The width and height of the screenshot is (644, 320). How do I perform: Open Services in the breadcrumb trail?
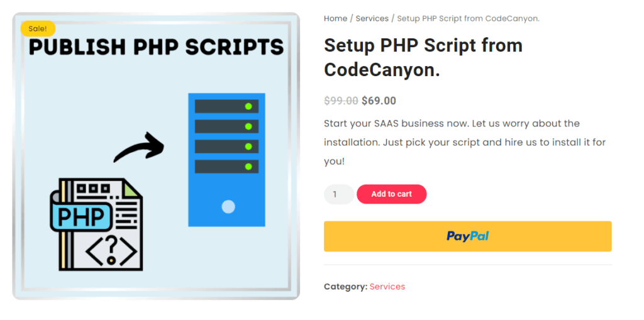click(x=372, y=18)
